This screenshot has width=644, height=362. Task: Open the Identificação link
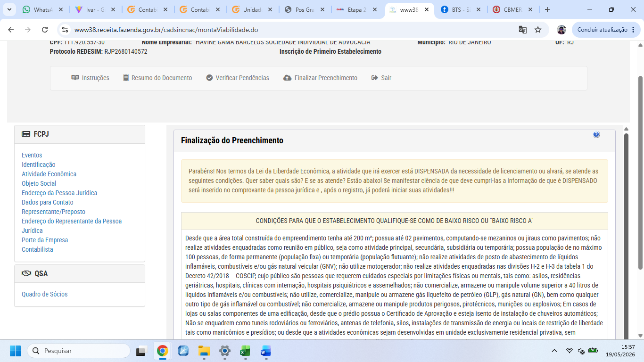coord(39,165)
